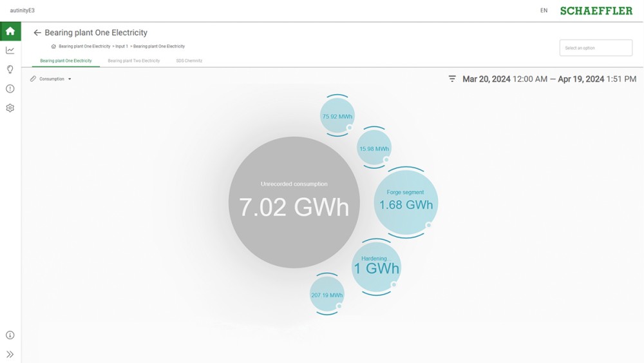
Task: Click the 207.19 MWh bubble
Action: [327, 295]
